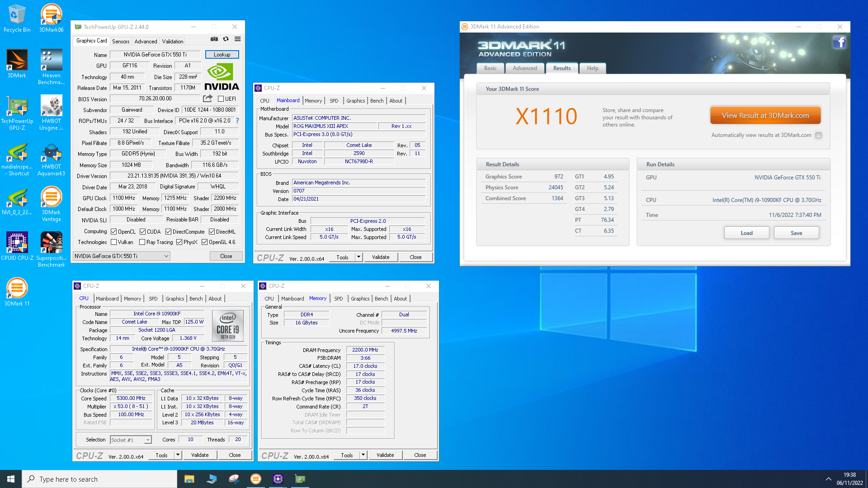This screenshot has width=868, height=488.
Task: Open Tools dropdown arrow in Mainboard CPU-Z
Action: [359, 257]
